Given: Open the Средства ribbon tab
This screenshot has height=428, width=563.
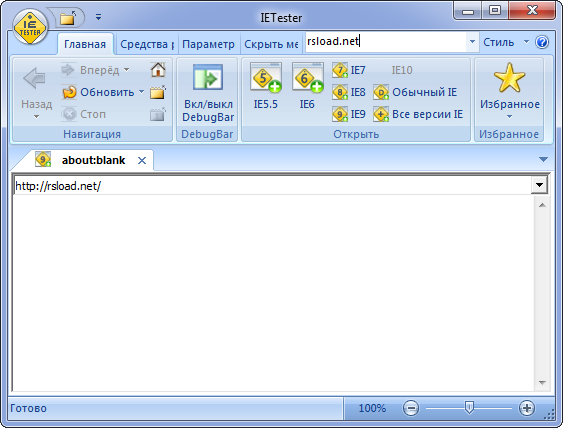Looking at the screenshot, I should click(x=147, y=44).
